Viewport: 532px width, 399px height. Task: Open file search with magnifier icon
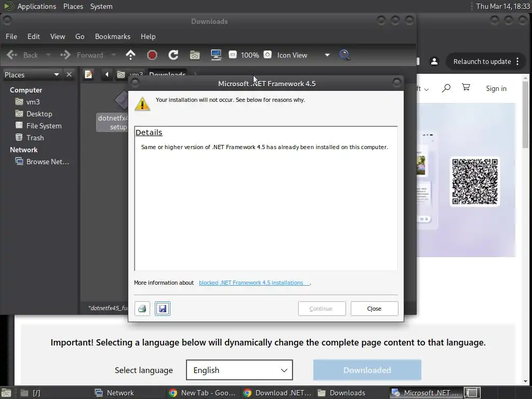(x=344, y=55)
